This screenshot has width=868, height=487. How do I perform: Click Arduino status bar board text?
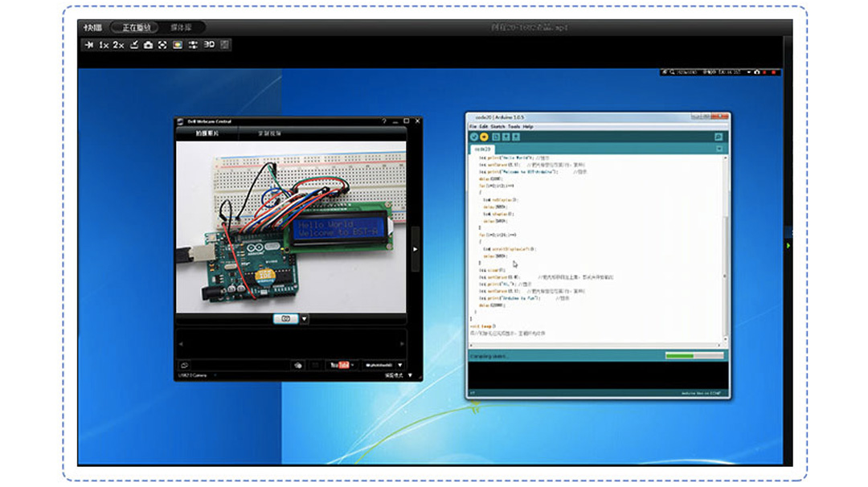(x=701, y=394)
